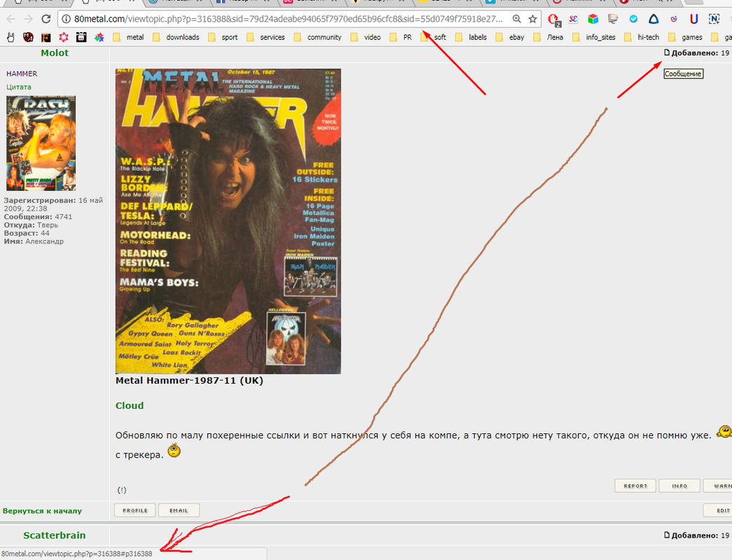Click the (!) marker below the post
This screenshot has height=560, width=732.
[x=122, y=490]
